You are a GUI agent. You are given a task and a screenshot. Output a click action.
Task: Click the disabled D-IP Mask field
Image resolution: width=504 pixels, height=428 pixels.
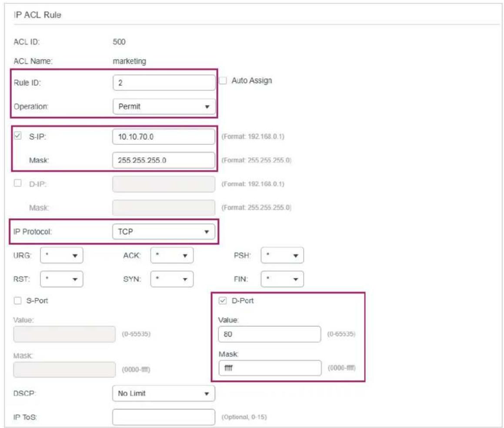tap(164, 208)
